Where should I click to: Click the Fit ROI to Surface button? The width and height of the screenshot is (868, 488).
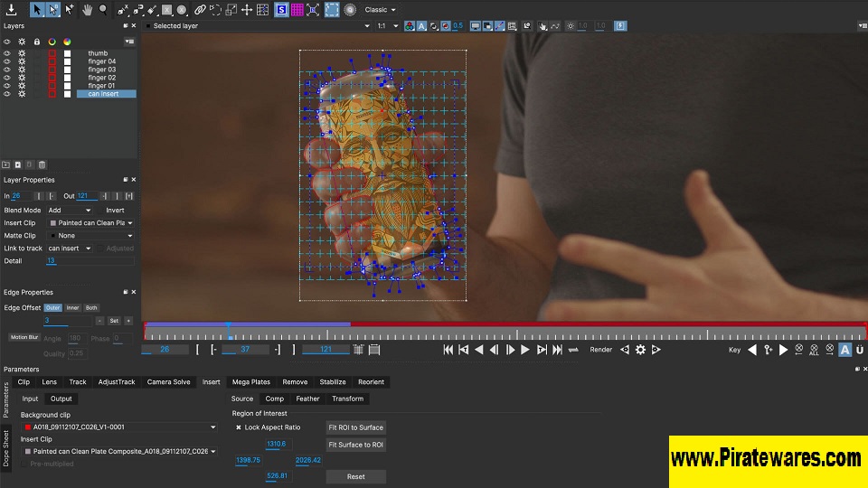pyautogui.click(x=355, y=427)
